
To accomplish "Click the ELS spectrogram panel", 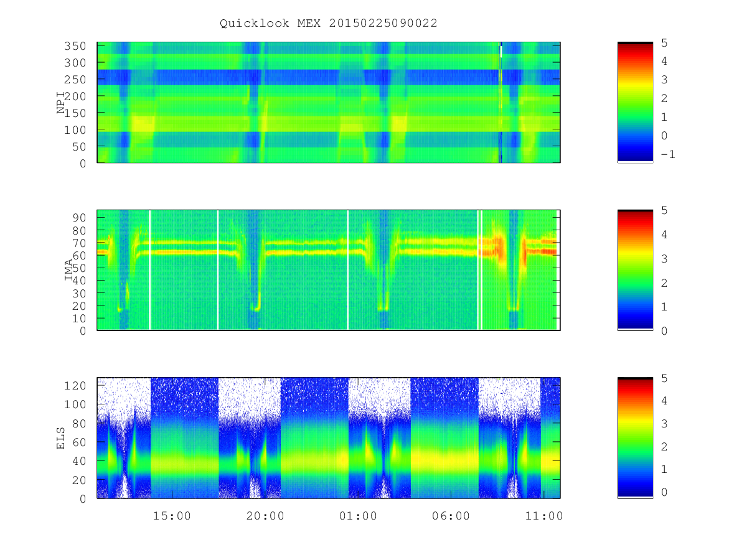I will pos(329,438).
